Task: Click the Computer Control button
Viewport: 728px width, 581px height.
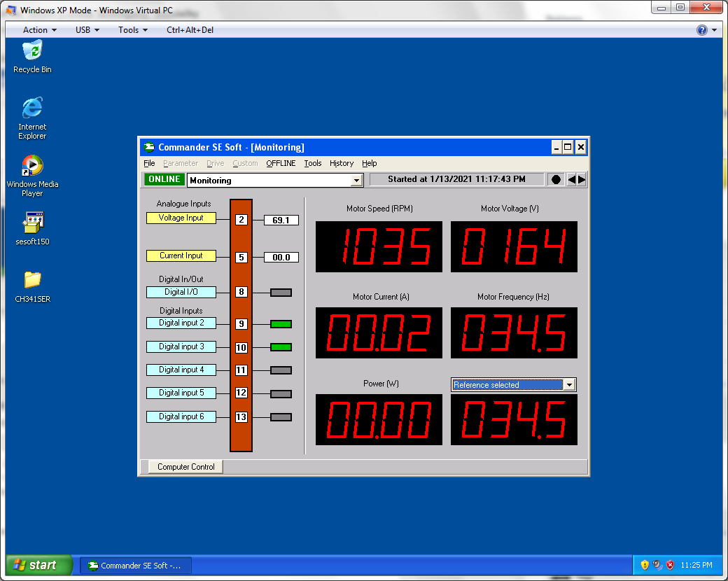Action: pyautogui.click(x=185, y=467)
